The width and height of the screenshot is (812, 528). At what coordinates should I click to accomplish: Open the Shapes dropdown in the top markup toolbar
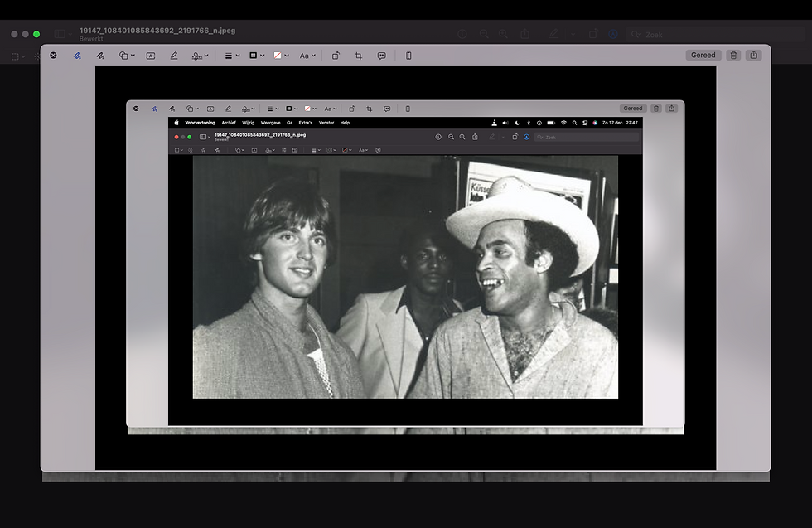click(125, 56)
